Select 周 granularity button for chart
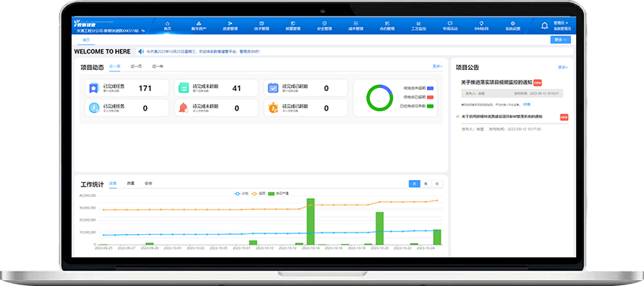 [x=426, y=184]
